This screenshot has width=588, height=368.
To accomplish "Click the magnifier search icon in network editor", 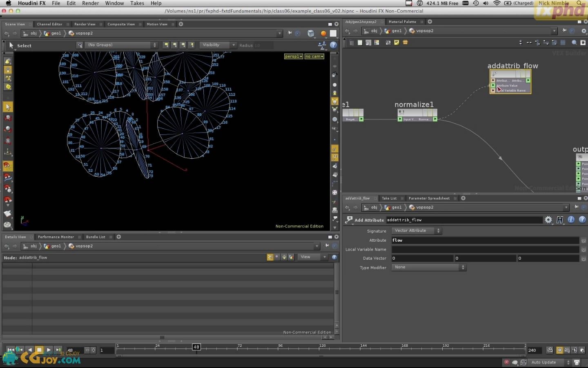I will coord(574,43).
